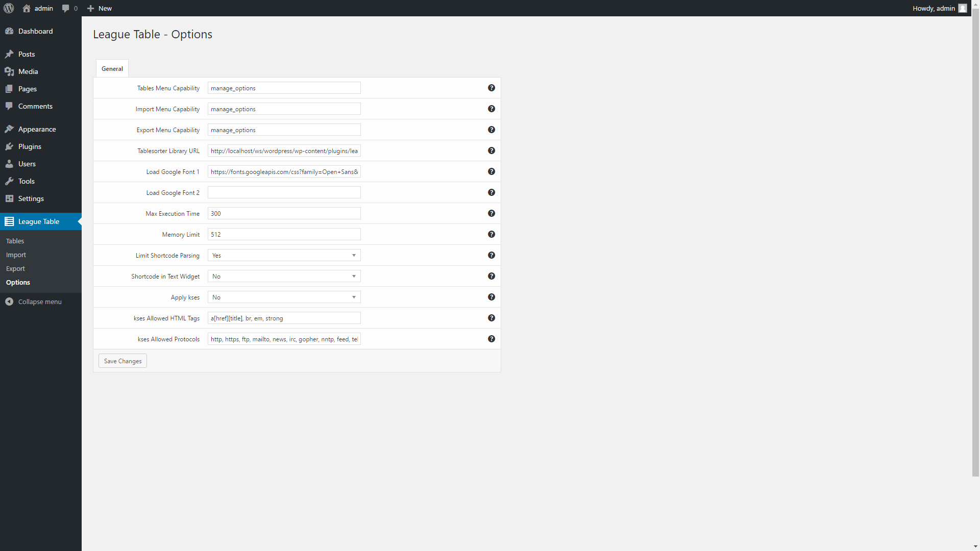
Task: Click the comments bubble icon in admin bar
Action: 65,8
